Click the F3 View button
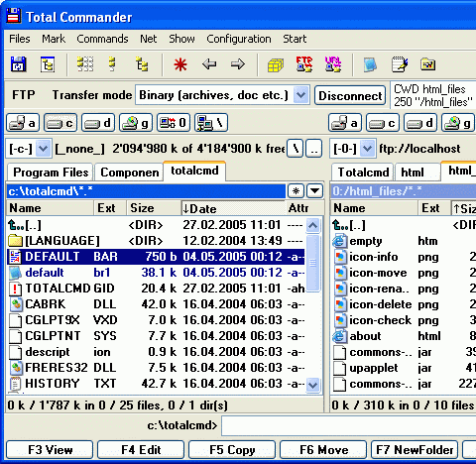This screenshot has height=464, width=476. [x=50, y=449]
